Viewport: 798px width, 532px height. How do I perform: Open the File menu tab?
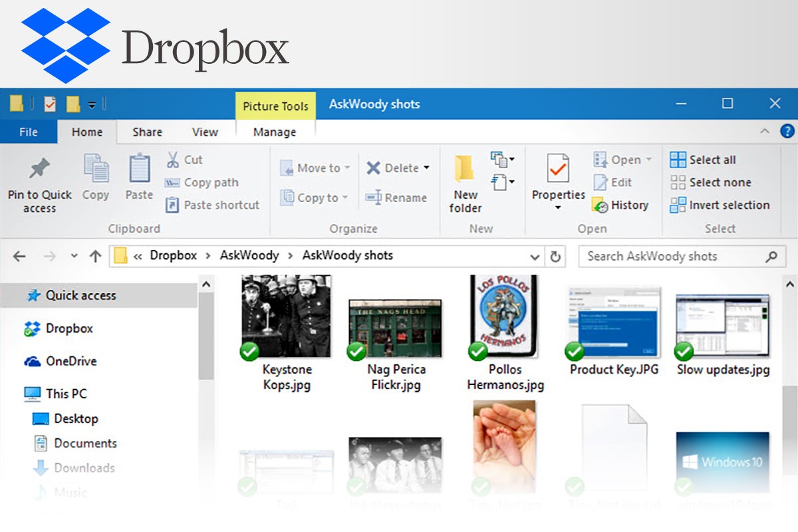pos(29,132)
